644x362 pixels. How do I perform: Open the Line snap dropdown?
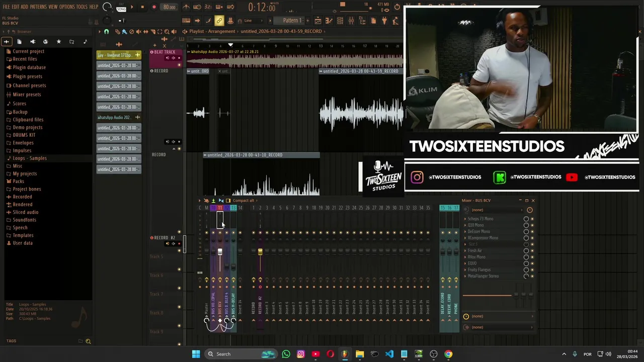coord(252,21)
